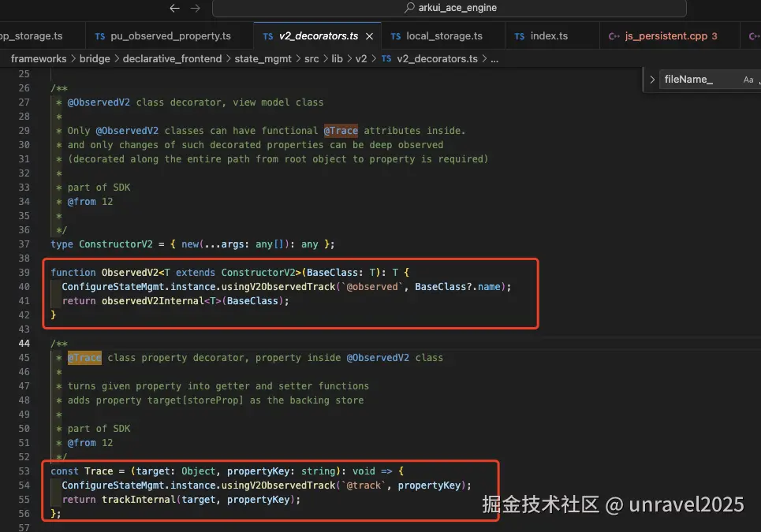Click 'Trace' constant name on line 53

click(x=99, y=471)
